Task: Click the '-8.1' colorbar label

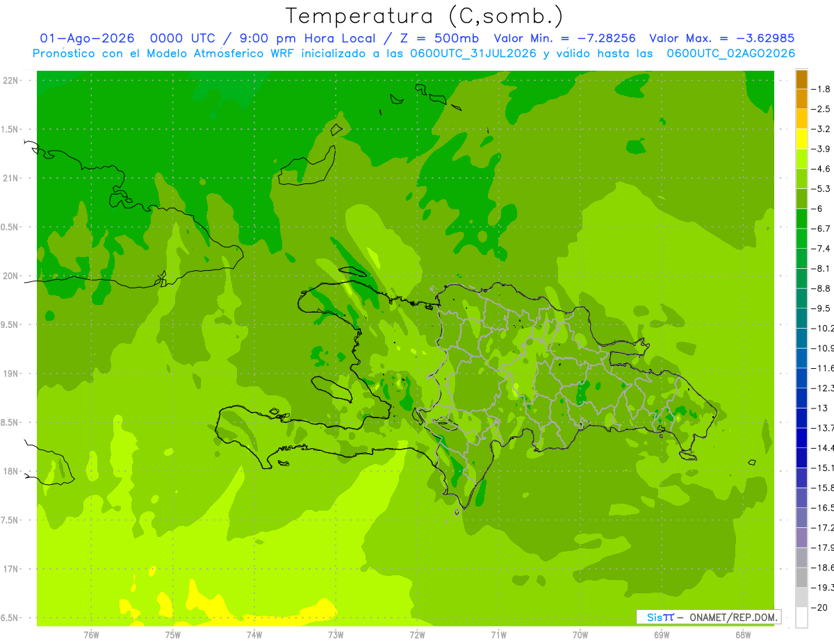Action: tap(822, 268)
